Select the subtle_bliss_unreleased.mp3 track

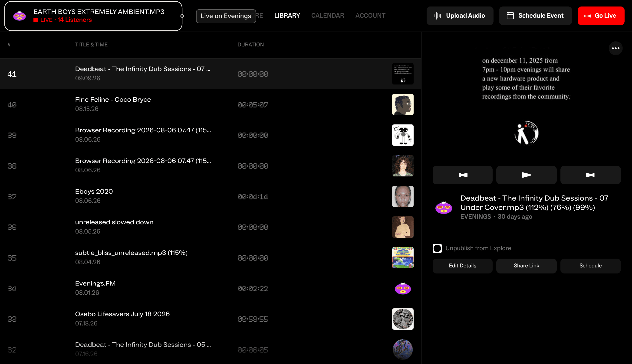(211, 257)
